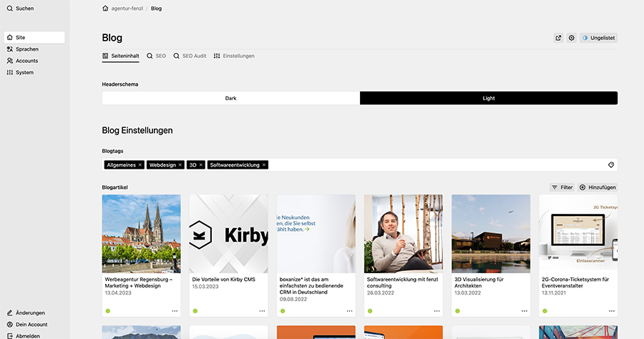Open Accounts in the sidebar

tap(23, 61)
